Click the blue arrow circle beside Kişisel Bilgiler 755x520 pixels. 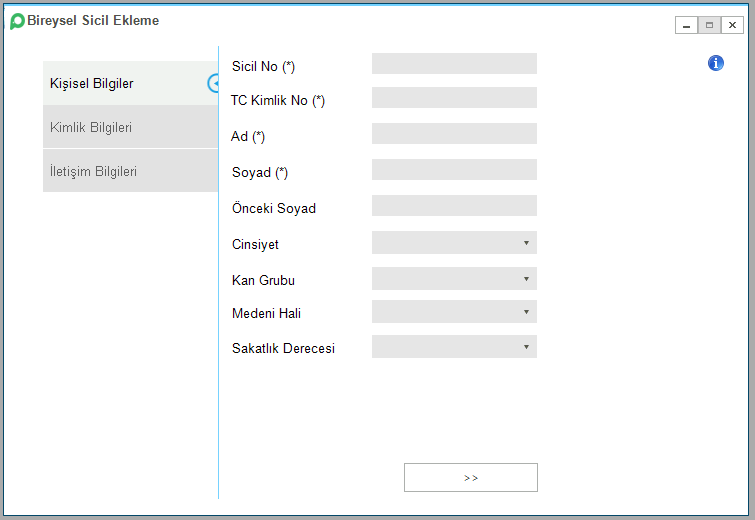point(213,83)
